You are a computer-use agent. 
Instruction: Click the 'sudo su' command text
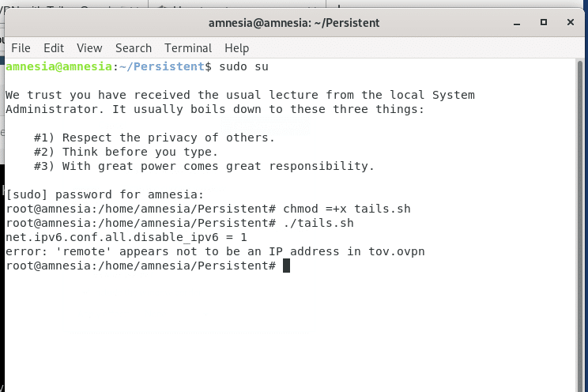tap(243, 66)
